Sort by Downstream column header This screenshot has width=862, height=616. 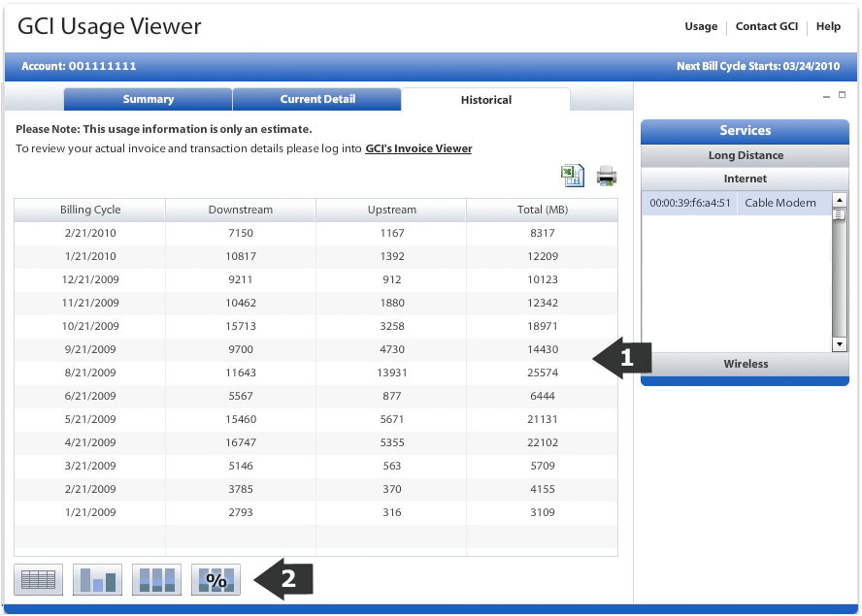pyautogui.click(x=240, y=210)
